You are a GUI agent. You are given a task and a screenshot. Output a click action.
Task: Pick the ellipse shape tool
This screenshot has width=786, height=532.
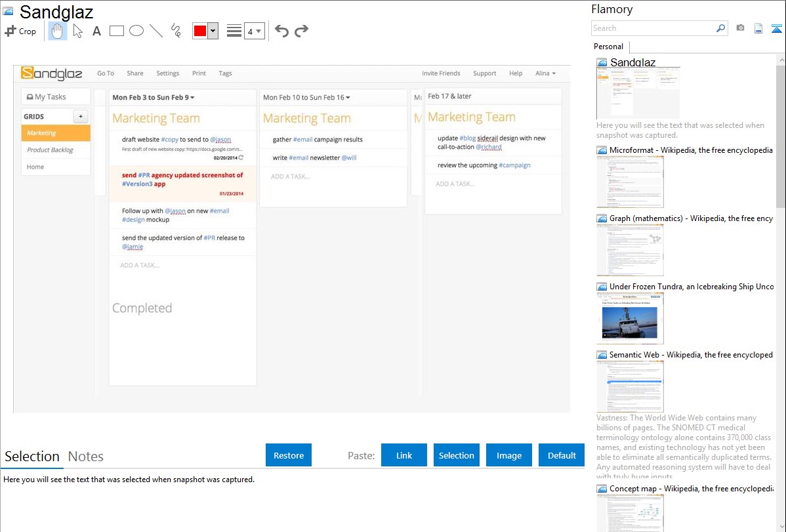[x=136, y=31]
